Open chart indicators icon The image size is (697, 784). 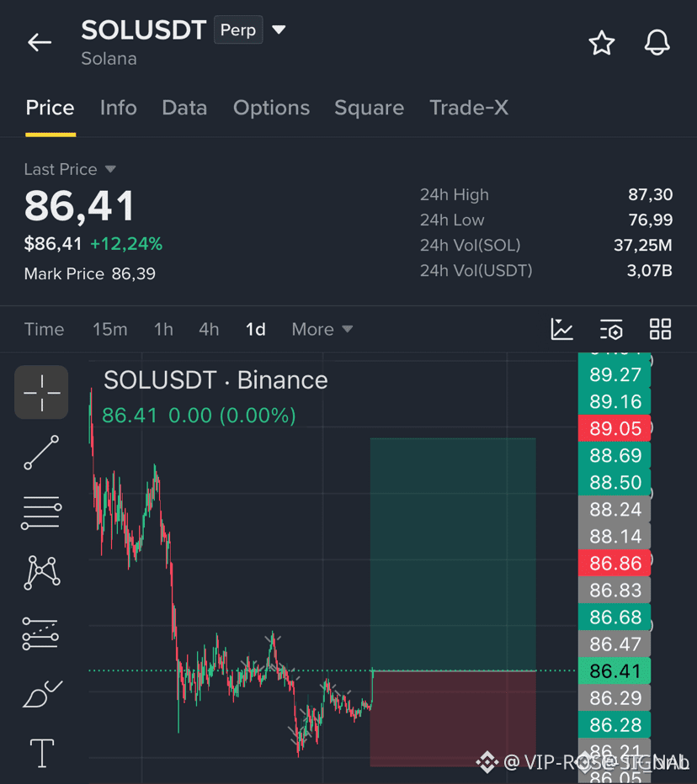point(562,329)
